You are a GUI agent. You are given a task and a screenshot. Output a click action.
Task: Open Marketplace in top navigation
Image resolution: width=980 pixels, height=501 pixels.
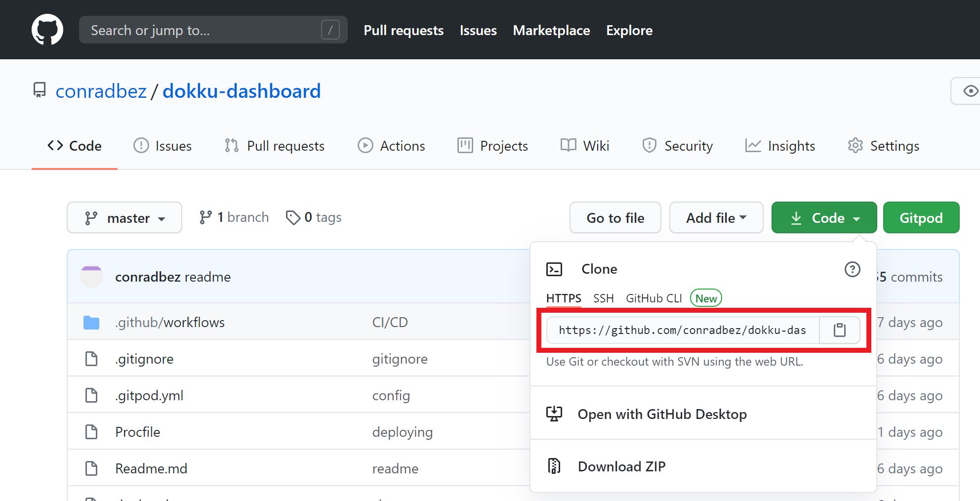[551, 30]
